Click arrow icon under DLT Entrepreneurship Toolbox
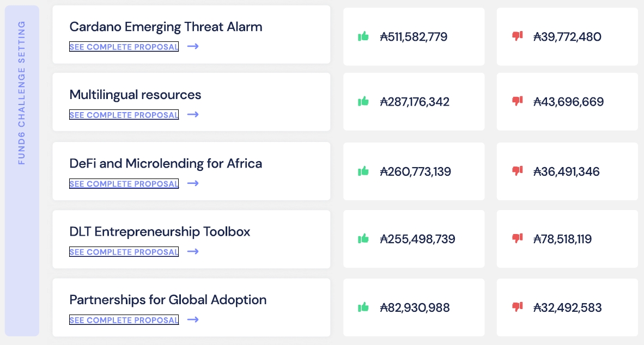Image resolution: width=644 pixels, height=345 pixels. 193,251
